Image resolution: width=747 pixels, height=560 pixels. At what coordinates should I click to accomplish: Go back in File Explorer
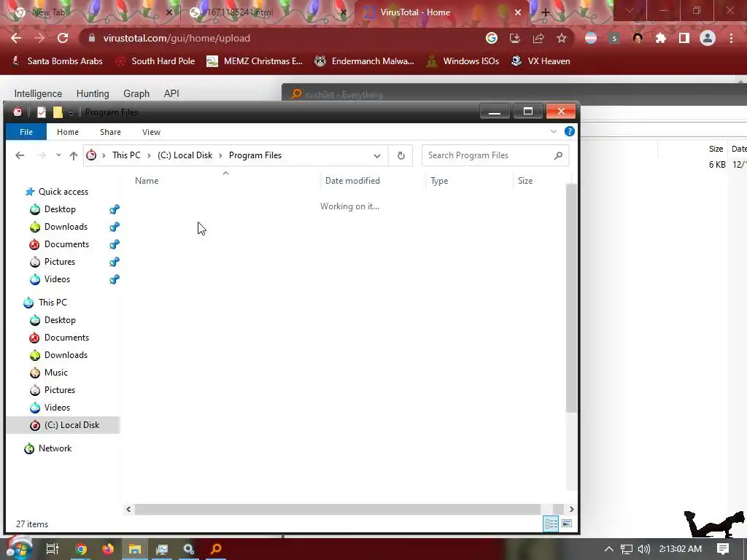pos(20,155)
